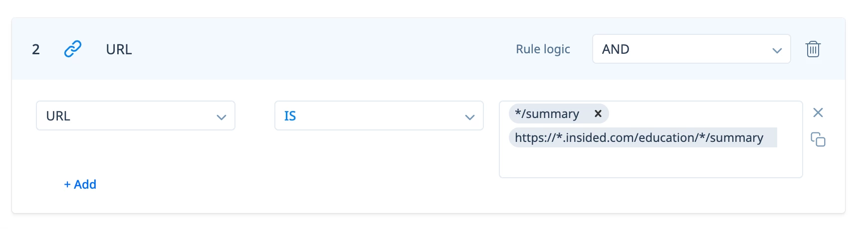Click the Rule logic label
This screenshot has width=868, height=229.
(x=543, y=49)
